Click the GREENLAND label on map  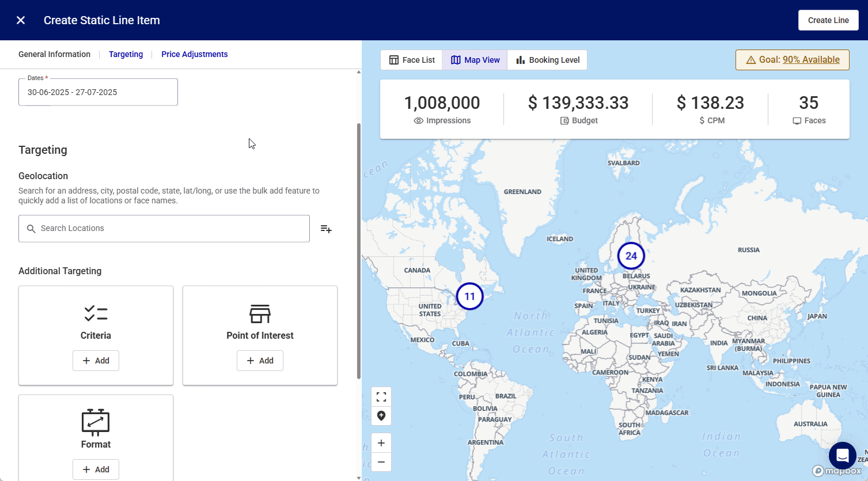click(x=522, y=192)
